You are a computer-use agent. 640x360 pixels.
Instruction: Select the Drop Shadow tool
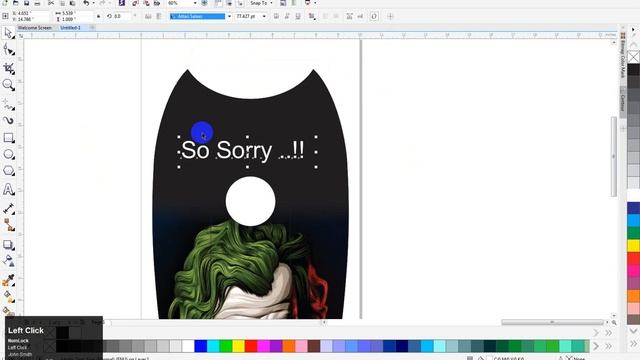tap(8, 244)
